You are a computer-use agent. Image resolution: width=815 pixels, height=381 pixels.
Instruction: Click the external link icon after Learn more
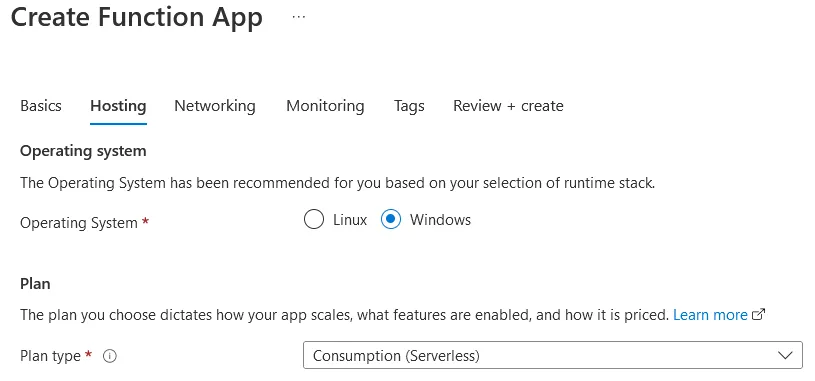click(759, 314)
